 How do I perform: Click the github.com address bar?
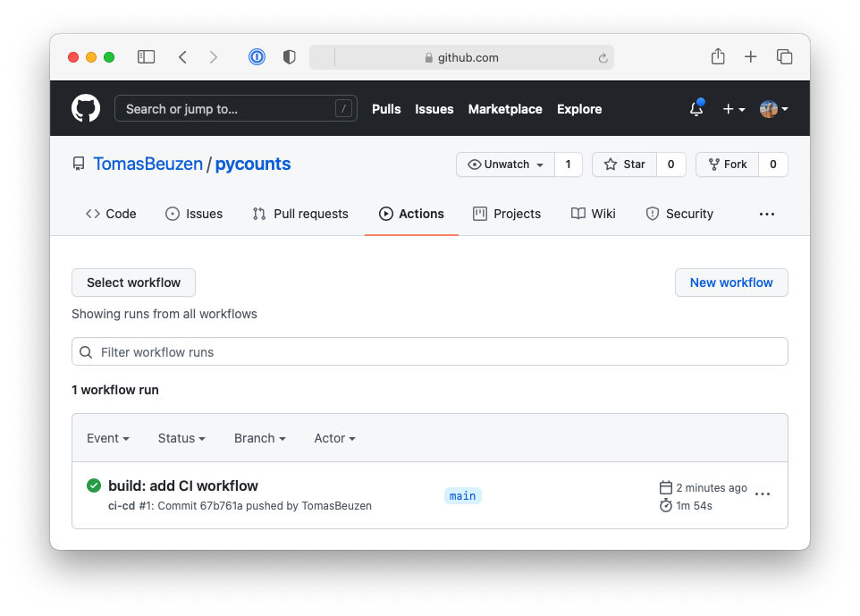point(461,57)
